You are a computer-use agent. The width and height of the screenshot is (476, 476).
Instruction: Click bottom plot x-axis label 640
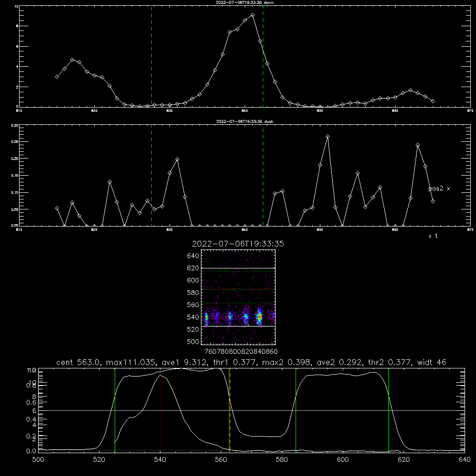465,460
